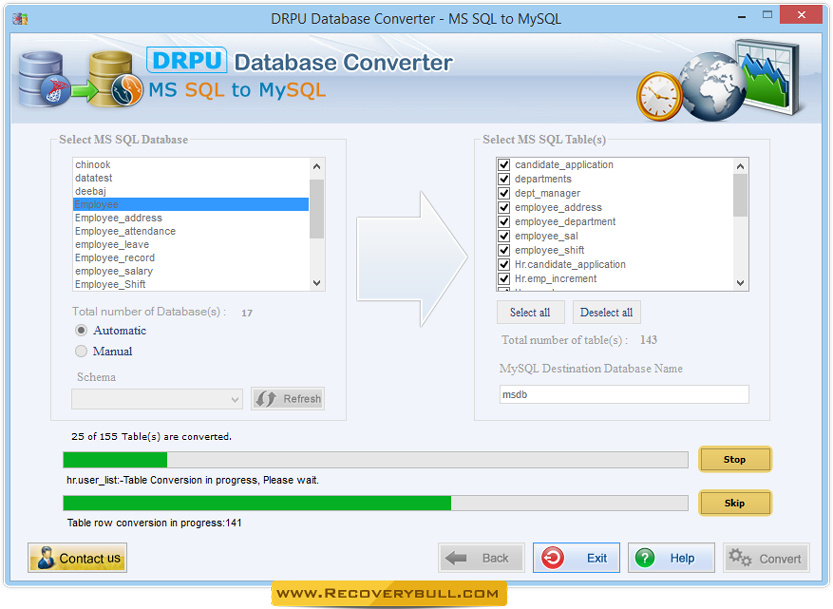Click the www.RecoveryBull.com banner link
The height and width of the screenshot is (609, 833).
(x=388, y=594)
